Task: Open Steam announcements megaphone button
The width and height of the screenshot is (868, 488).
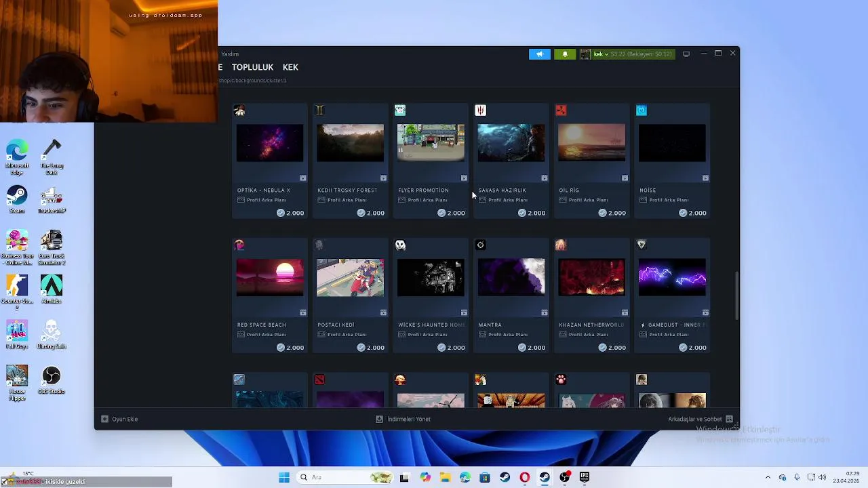Action: pos(540,54)
